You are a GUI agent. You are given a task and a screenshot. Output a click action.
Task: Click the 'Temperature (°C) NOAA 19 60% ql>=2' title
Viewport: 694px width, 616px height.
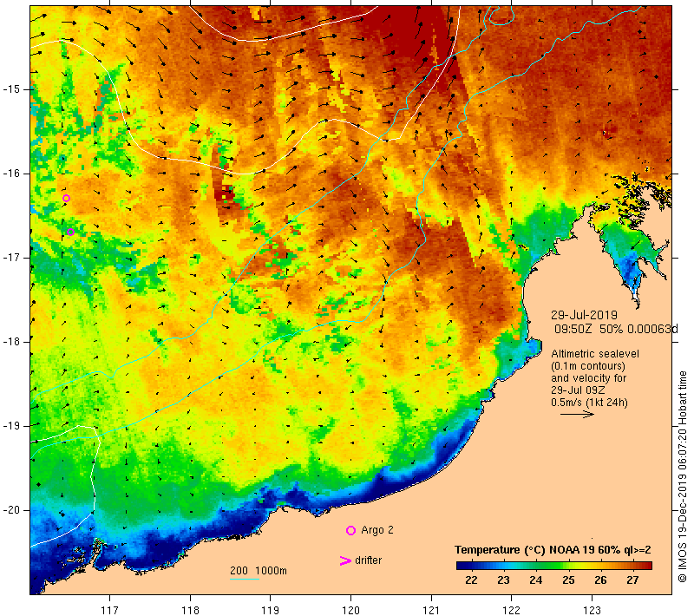[x=553, y=550]
